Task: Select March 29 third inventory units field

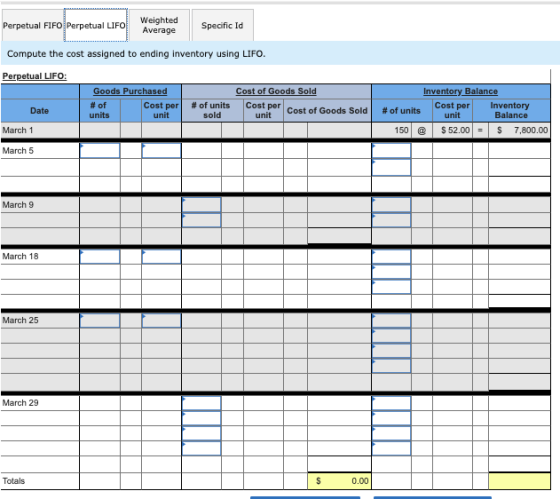Action: (391, 433)
